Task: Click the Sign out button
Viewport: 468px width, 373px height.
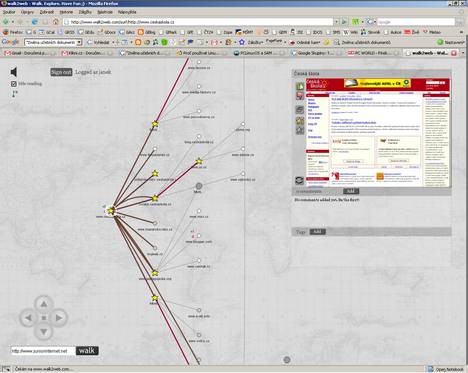Action: [x=61, y=72]
